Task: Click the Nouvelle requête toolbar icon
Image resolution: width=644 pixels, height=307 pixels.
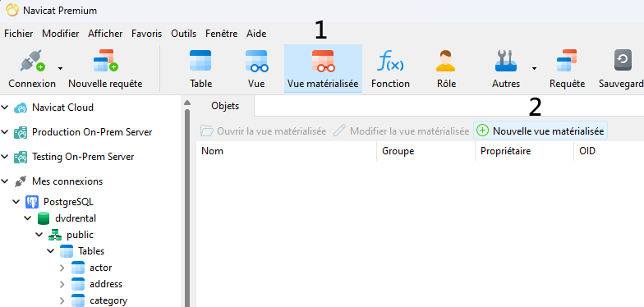Action: coord(105,61)
